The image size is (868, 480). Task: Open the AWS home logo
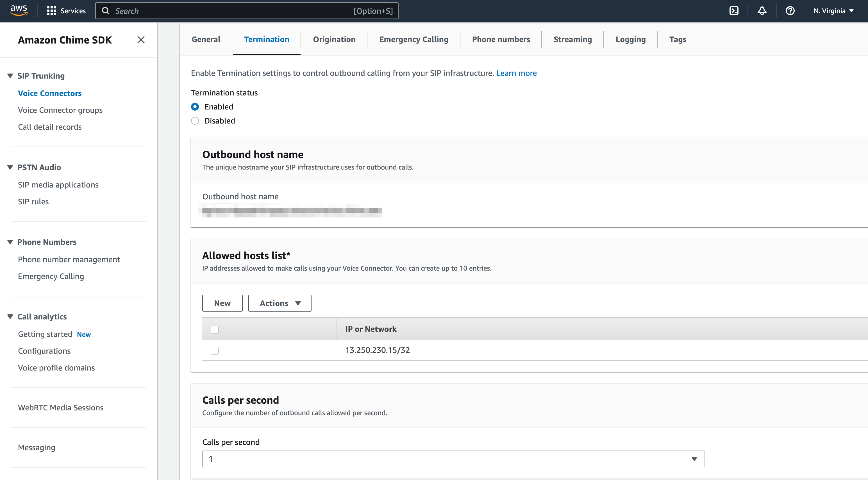click(19, 11)
